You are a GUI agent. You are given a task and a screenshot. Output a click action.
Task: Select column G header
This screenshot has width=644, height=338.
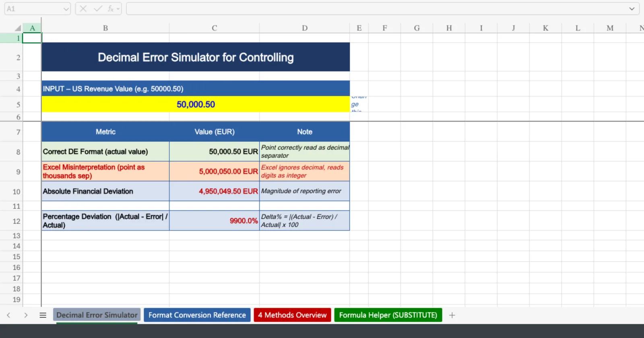coord(417,28)
